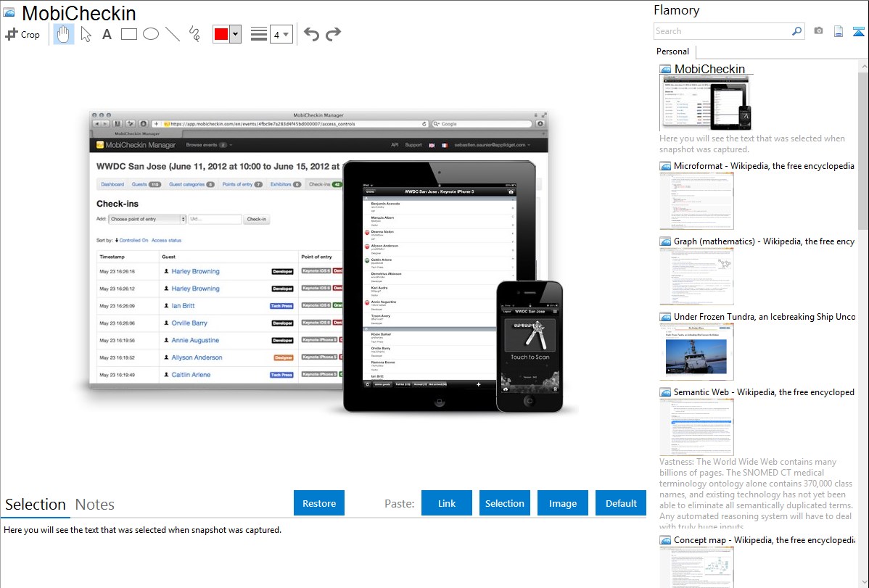Click the icon beside Under Frozen Tundra title
The height and width of the screenshot is (588, 869).
(x=665, y=317)
